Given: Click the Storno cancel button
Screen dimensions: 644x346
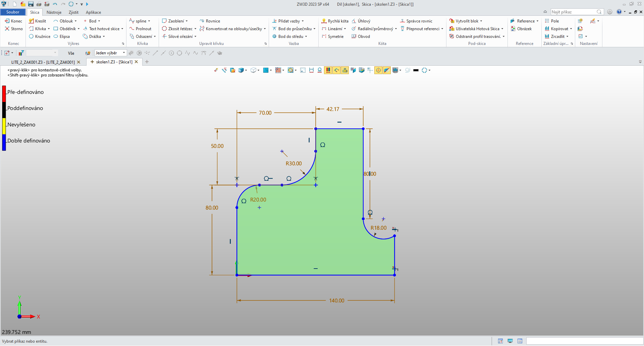Looking at the screenshot, I should point(14,29).
